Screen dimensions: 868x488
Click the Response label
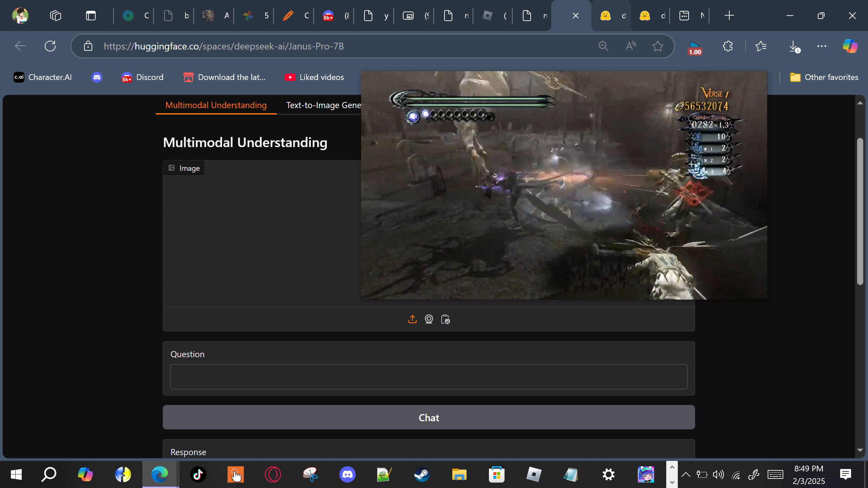[x=188, y=452]
